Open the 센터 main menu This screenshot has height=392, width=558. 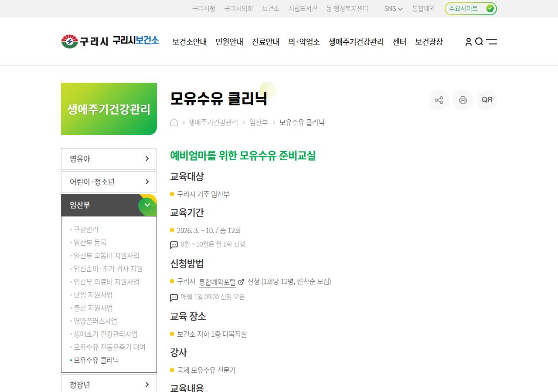pyautogui.click(x=399, y=42)
